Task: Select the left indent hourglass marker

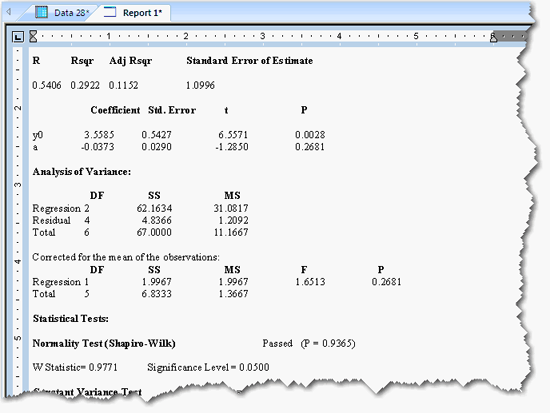Action: pos(33,36)
